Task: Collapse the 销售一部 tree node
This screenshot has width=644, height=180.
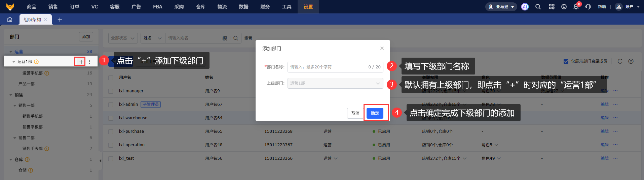Action: (15, 106)
